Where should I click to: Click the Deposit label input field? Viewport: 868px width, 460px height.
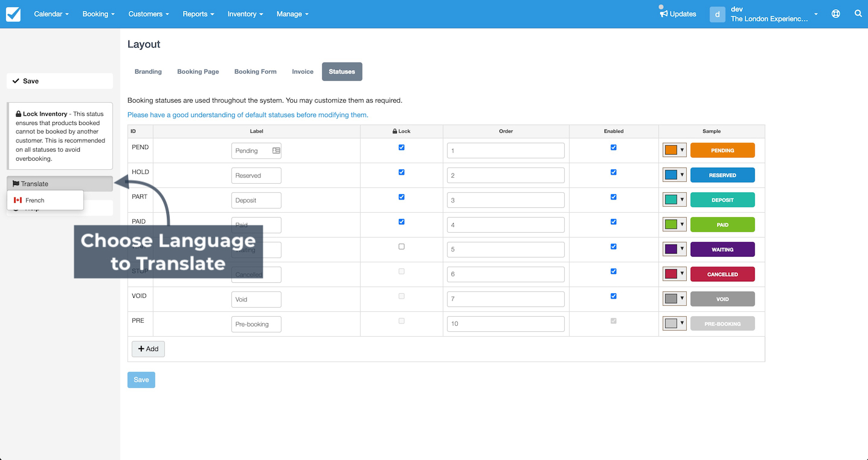click(256, 200)
